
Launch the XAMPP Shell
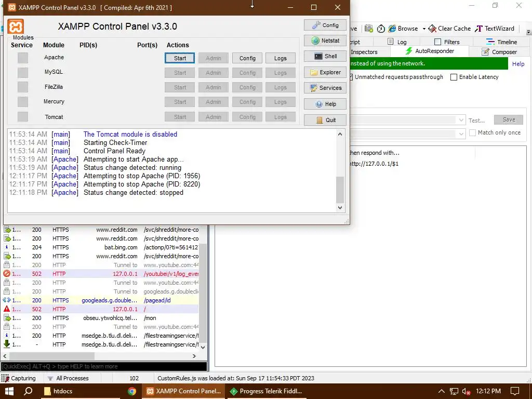325,56
